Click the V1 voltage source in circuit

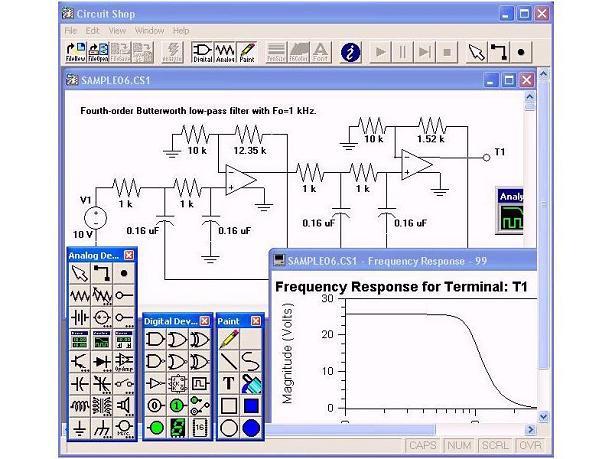click(96, 218)
